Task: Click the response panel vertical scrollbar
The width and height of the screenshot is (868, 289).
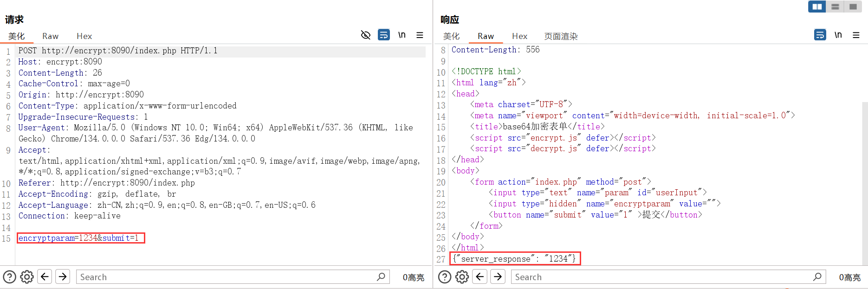Action: (x=865, y=183)
